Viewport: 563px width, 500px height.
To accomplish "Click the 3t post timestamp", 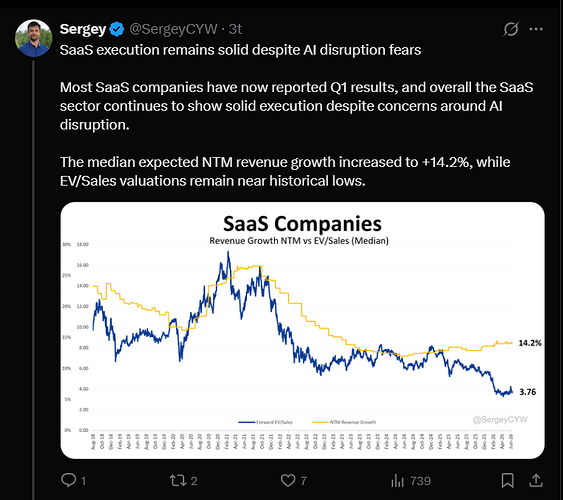I will [x=236, y=29].
